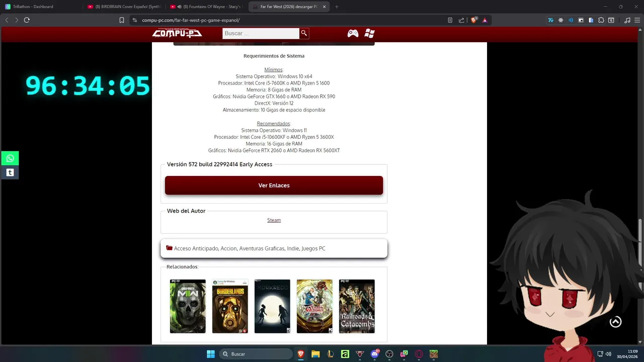Open the Railroads & Catacombs related game

[357, 306]
